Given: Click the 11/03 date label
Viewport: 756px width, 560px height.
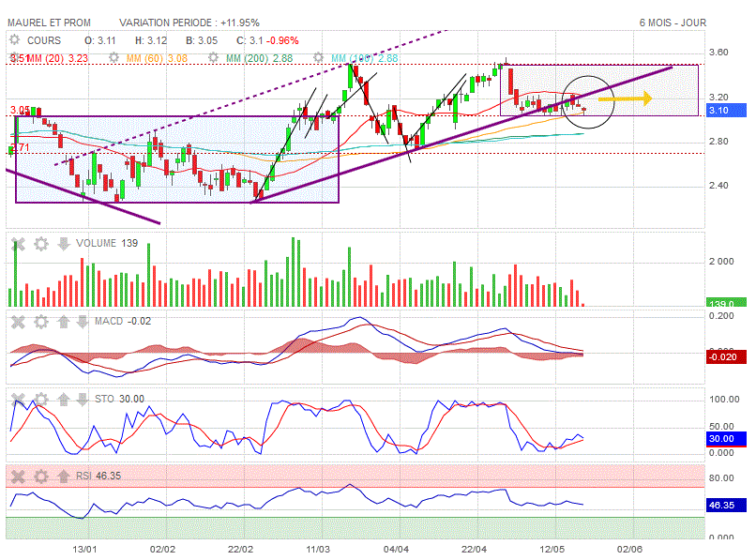Looking at the screenshot, I should 318,549.
